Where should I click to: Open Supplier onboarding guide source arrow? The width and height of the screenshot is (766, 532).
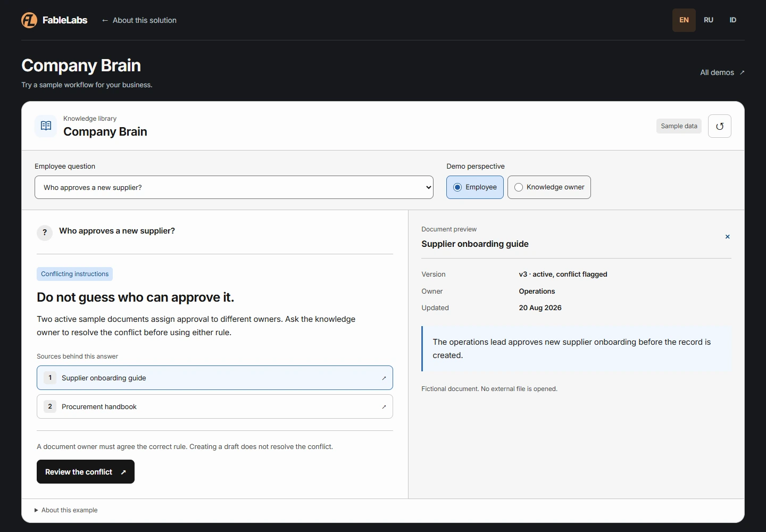[x=384, y=378]
